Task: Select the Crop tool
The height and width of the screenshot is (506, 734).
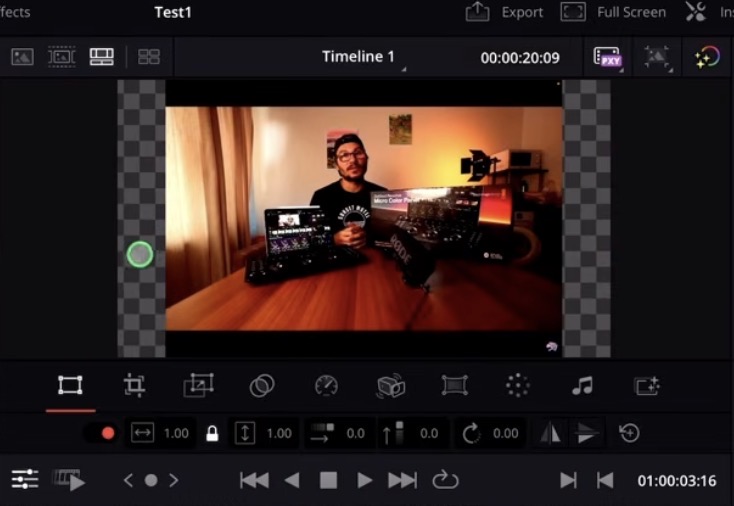Action: (x=134, y=385)
